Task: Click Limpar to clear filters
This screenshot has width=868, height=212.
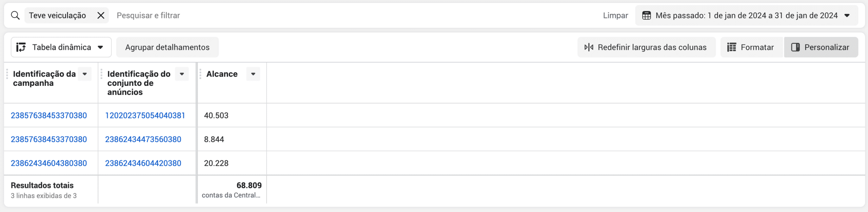Action: [x=615, y=15]
